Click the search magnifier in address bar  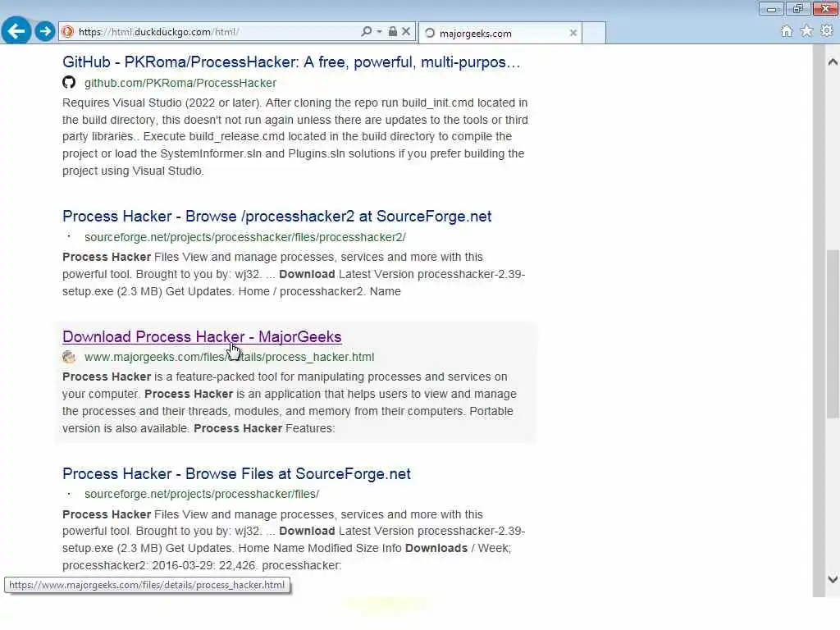(x=367, y=32)
